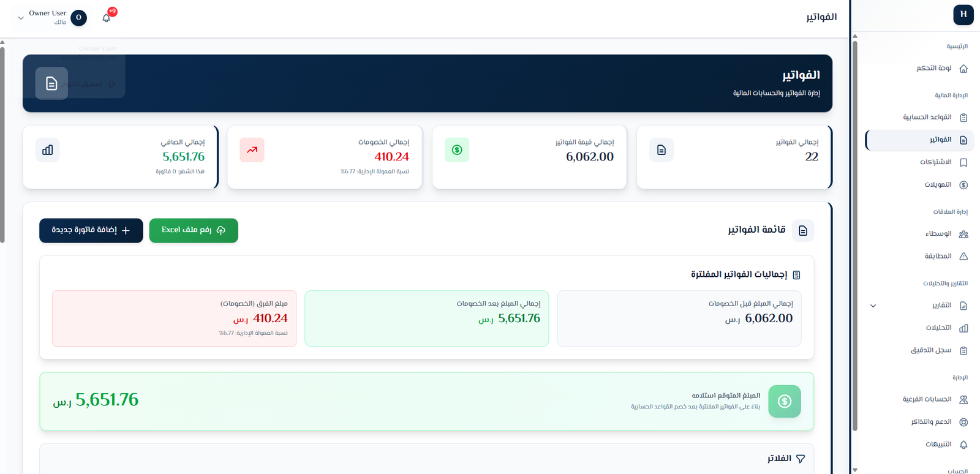Click the الاشتراكات bookmark icon
980x474 pixels.
pyautogui.click(x=963, y=162)
